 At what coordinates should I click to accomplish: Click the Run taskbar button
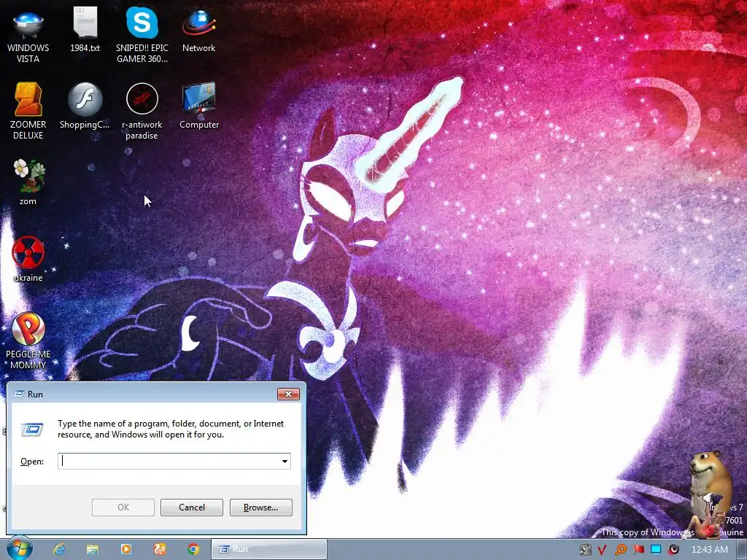coord(269,549)
